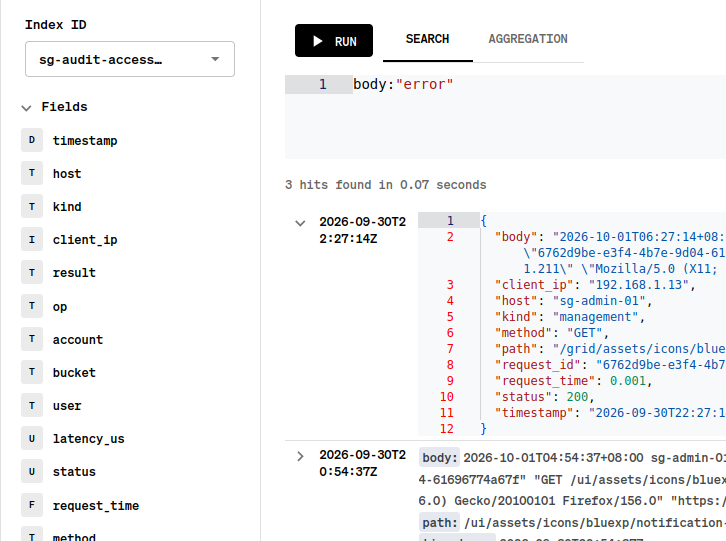Click the IP type icon for client_ip

(32, 239)
